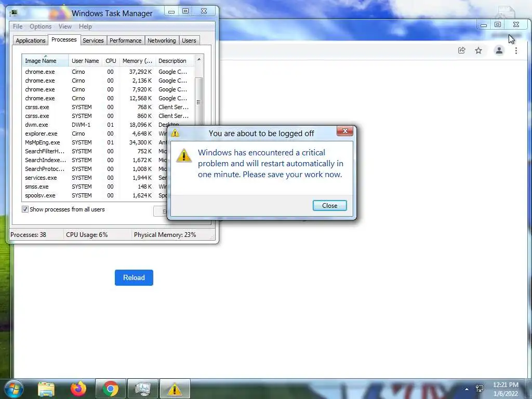Click the Physical Memory: 23% status entry
532x399 pixels.
coord(165,235)
